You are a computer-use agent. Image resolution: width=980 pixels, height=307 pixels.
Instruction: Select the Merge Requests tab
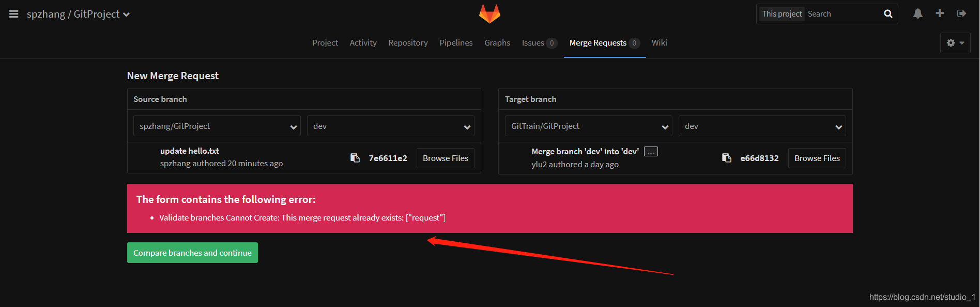click(605, 43)
